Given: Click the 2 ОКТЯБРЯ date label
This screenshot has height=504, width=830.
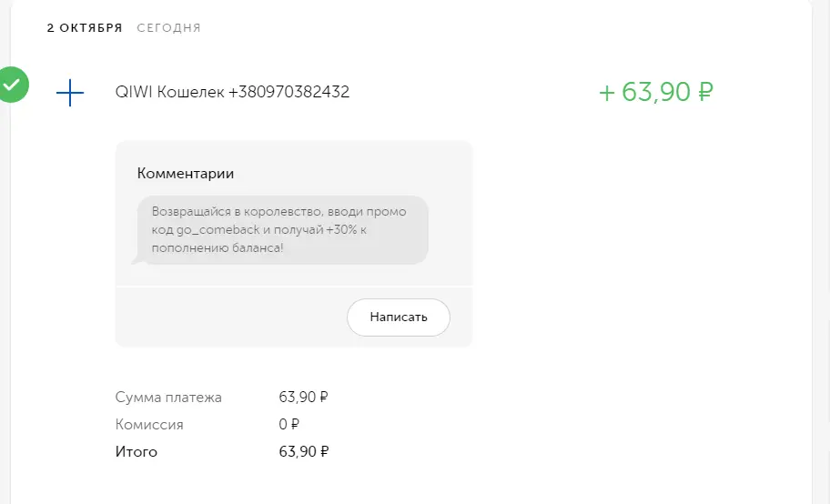Looking at the screenshot, I should [85, 28].
